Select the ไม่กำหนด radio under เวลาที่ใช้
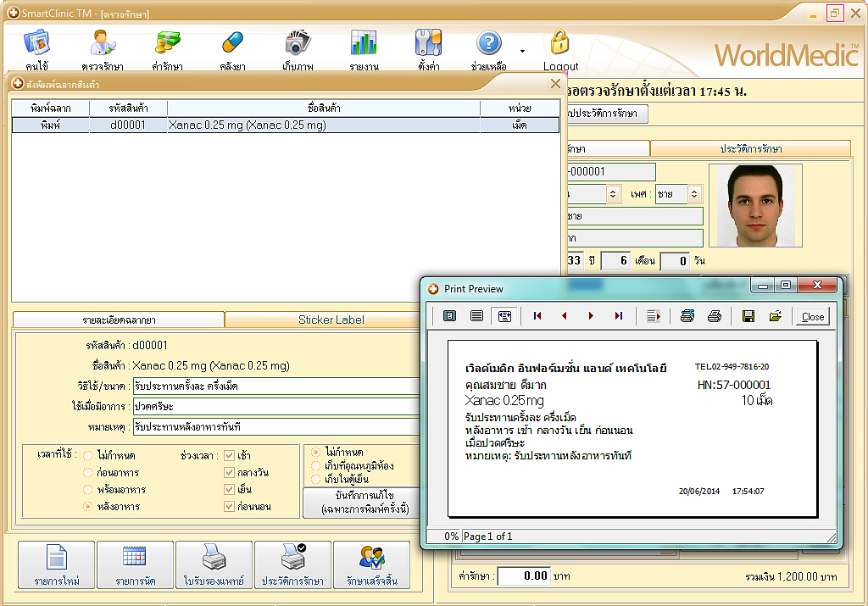 pyautogui.click(x=87, y=456)
